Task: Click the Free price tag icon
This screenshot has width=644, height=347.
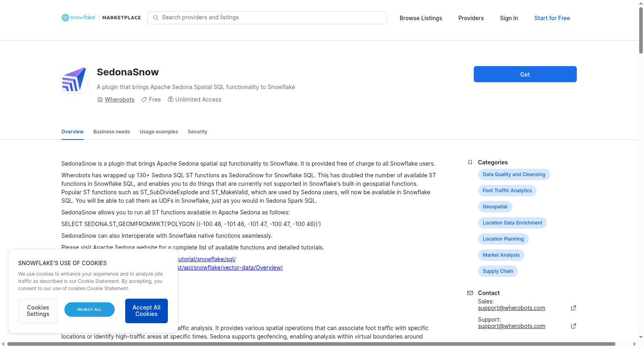Action: click(144, 100)
